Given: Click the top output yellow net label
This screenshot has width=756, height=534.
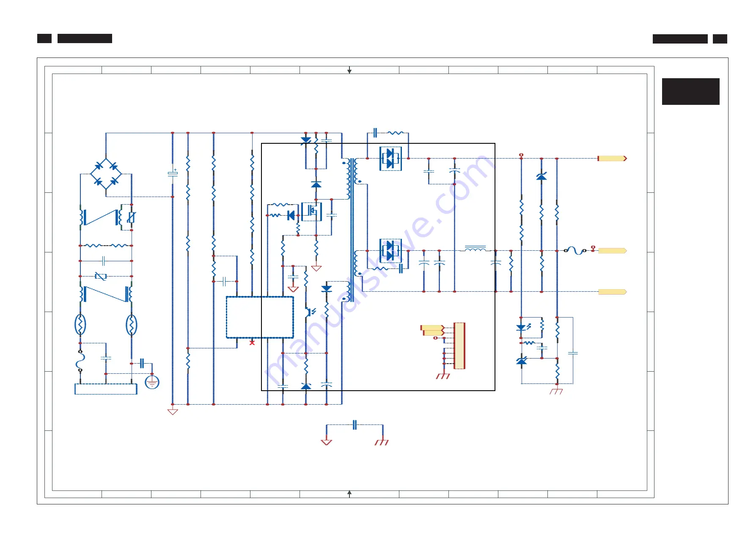Looking at the screenshot, I should click(612, 159).
